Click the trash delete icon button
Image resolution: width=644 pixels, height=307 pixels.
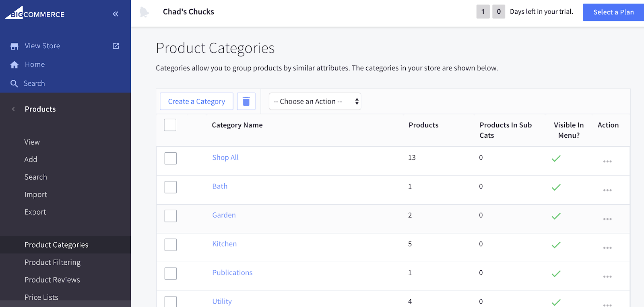pyautogui.click(x=246, y=101)
